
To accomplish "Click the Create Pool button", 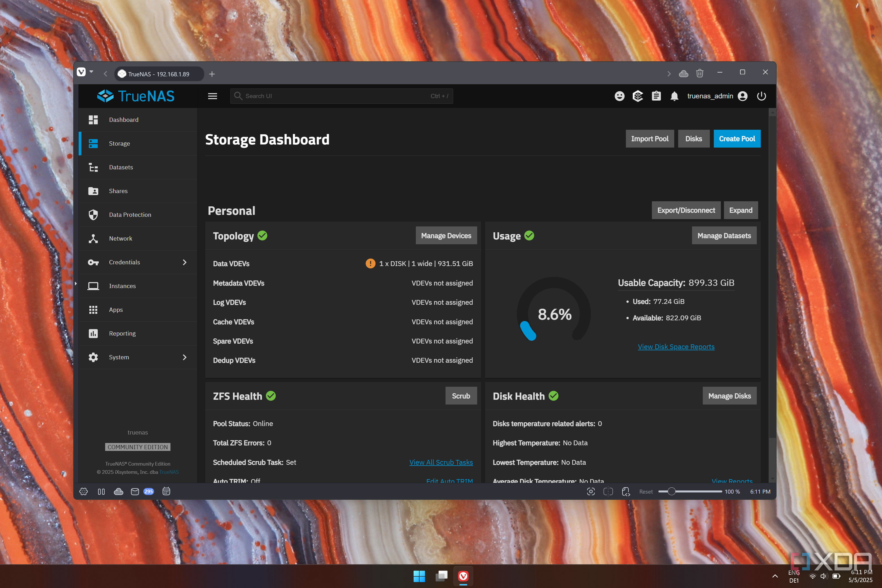I will tap(737, 139).
